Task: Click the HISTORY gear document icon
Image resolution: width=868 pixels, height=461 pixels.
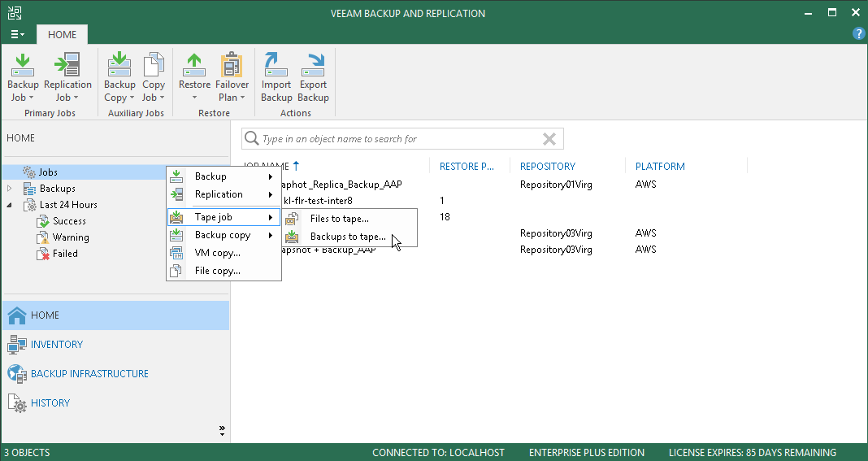Action: click(x=17, y=403)
